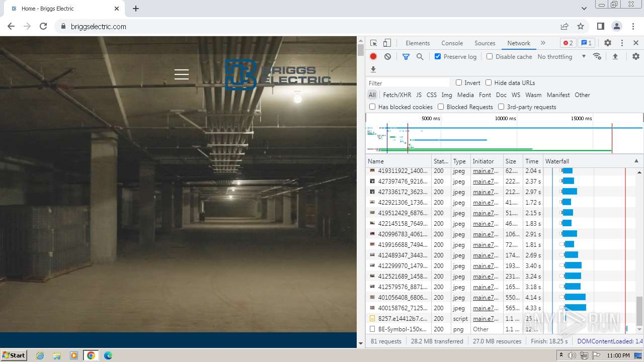The width and height of the screenshot is (644, 362).
Task: Check Hide data URLs
Action: [489, 82]
